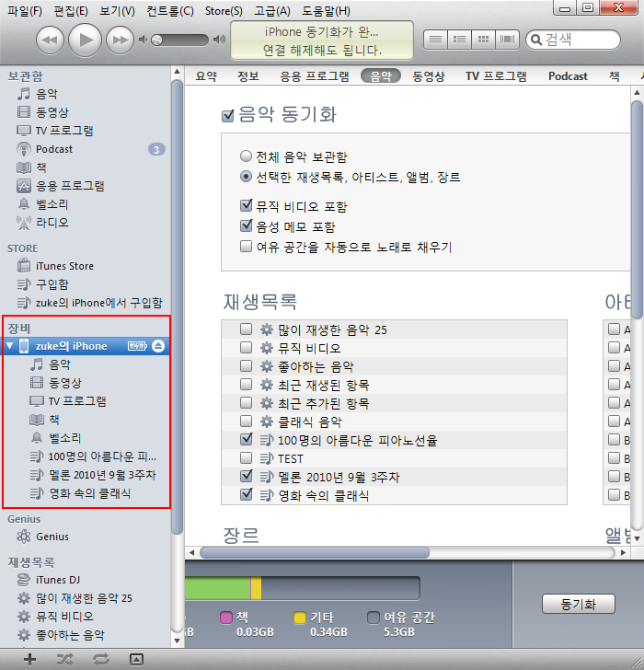Open 응용 프로그램 in library sidebar
The height and width of the screenshot is (670, 644).
click(70, 186)
